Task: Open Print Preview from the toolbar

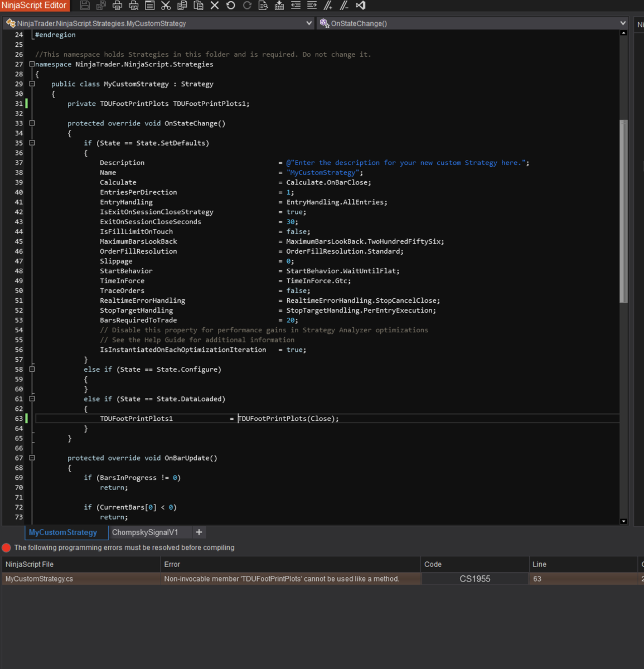Action: tap(133, 6)
